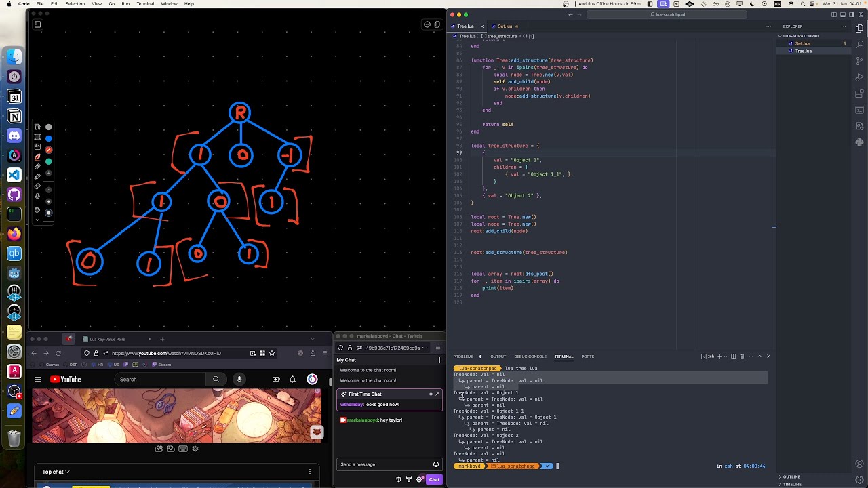
Task: Open the new terminal profile dropdown
Action: 726,357
